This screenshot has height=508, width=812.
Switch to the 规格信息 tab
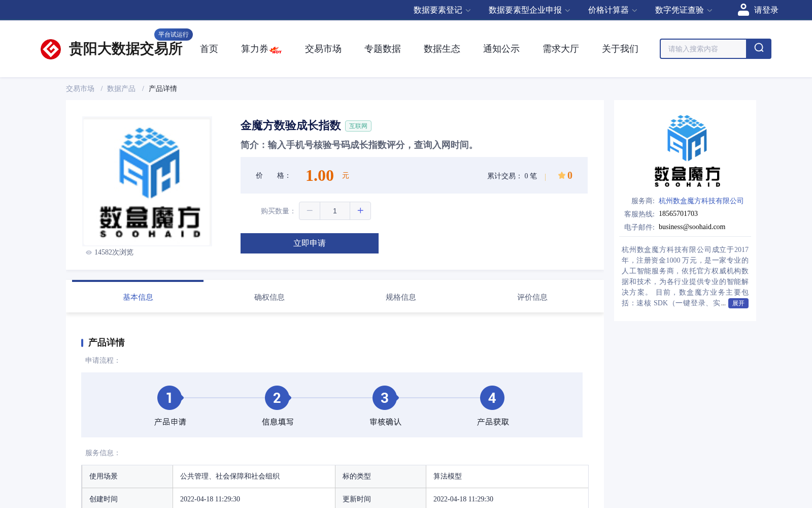coord(401,297)
